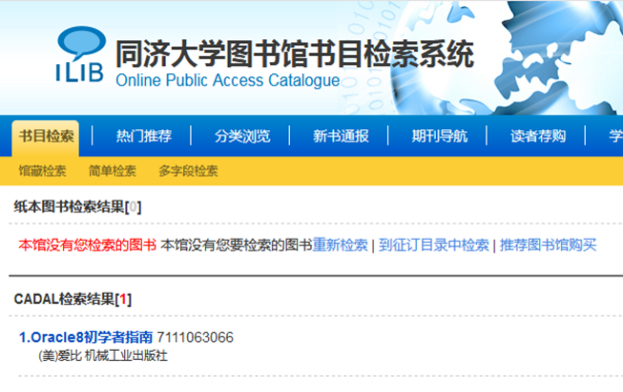Switch to the 热门推荐 tab
Image resolution: width=623 pixels, height=392 pixels.
144,136
